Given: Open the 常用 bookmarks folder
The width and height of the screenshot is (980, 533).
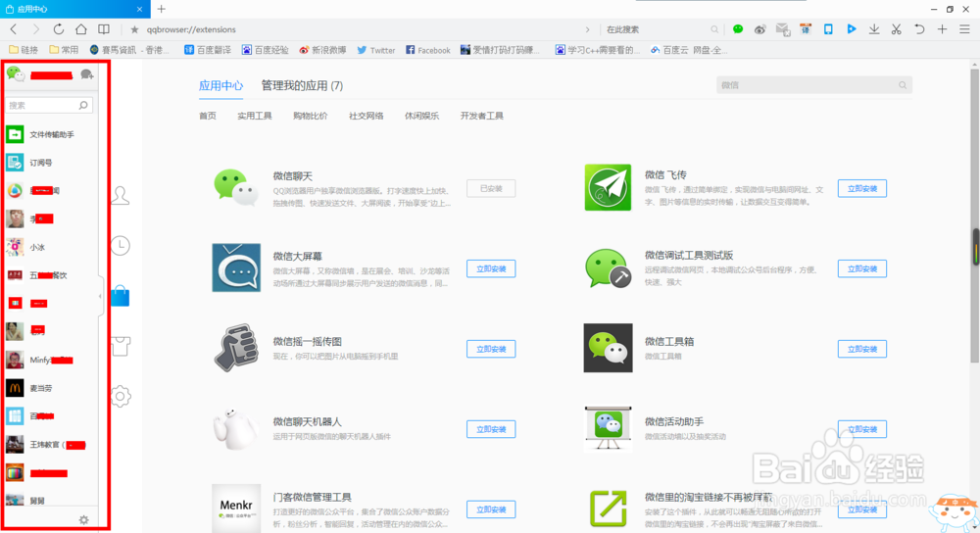Looking at the screenshot, I should click(64, 50).
